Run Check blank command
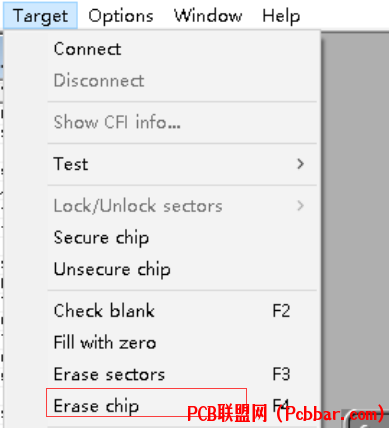The width and height of the screenshot is (389, 428). [182, 311]
